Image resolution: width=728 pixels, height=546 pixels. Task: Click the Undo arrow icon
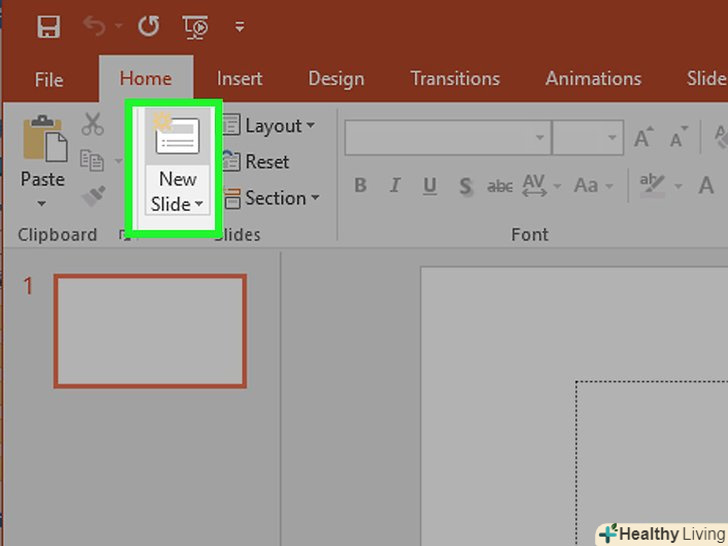pyautogui.click(x=95, y=27)
